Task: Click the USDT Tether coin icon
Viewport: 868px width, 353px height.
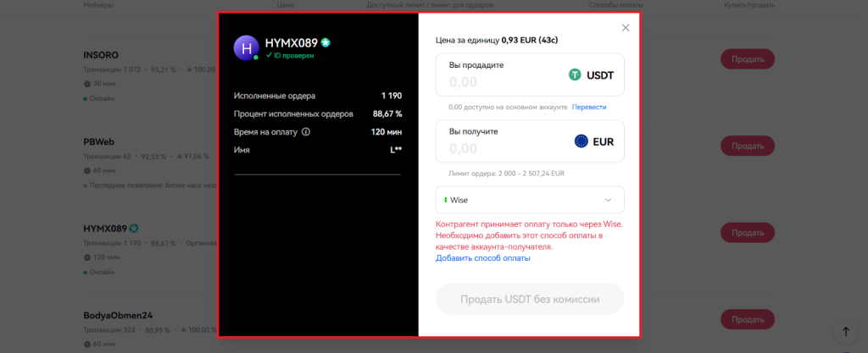Action: [x=576, y=74]
